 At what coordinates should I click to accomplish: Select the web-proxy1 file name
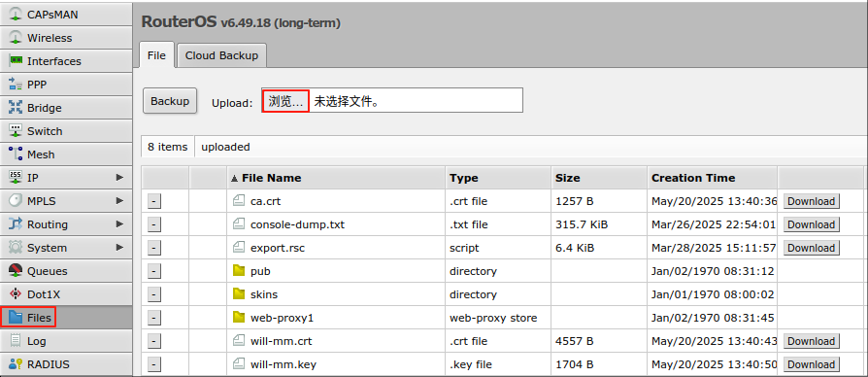click(x=283, y=318)
